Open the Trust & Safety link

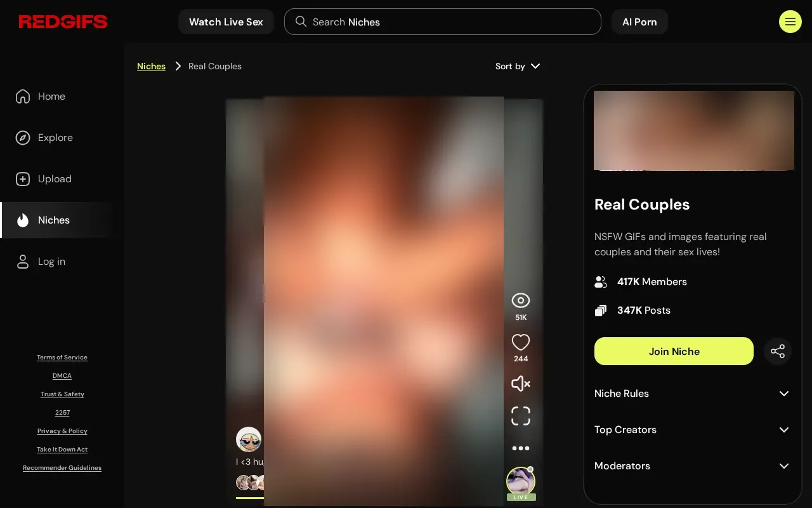tap(62, 394)
